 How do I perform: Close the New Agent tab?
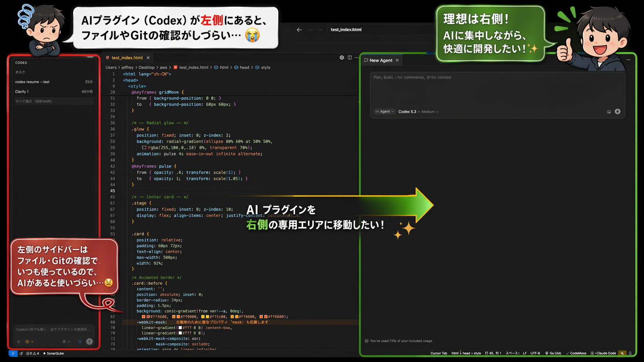pos(397,60)
